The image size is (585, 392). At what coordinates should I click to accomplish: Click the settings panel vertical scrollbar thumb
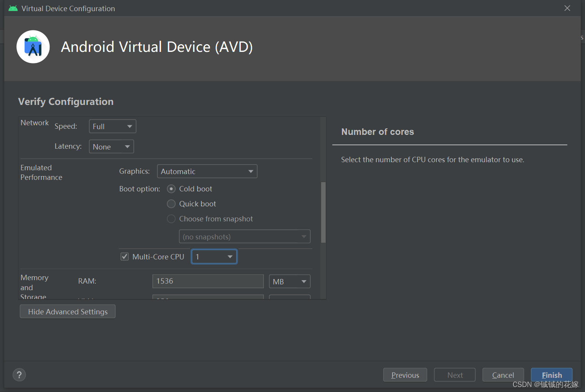(323, 213)
